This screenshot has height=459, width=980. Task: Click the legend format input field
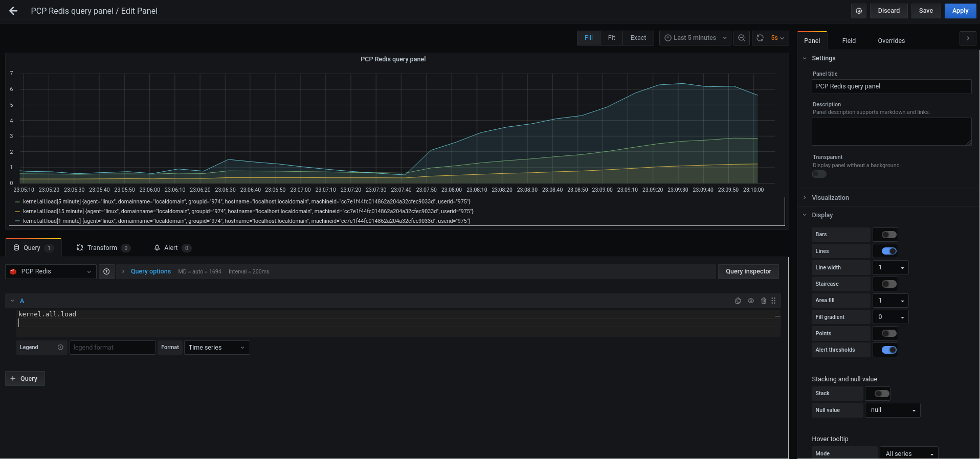click(x=113, y=348)
